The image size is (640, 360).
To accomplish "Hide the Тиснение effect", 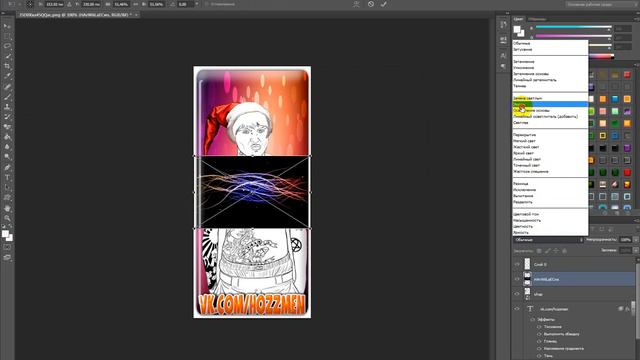I will [x=539, y=327].
